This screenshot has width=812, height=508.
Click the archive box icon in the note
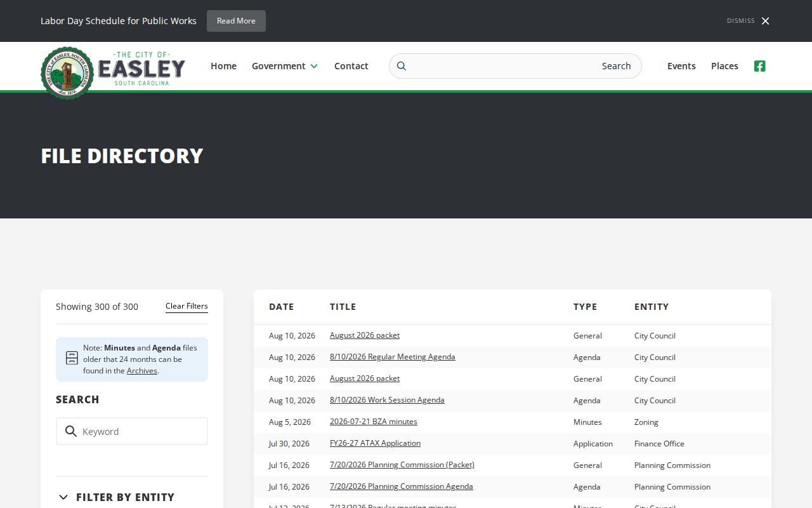tap(72, 358)
